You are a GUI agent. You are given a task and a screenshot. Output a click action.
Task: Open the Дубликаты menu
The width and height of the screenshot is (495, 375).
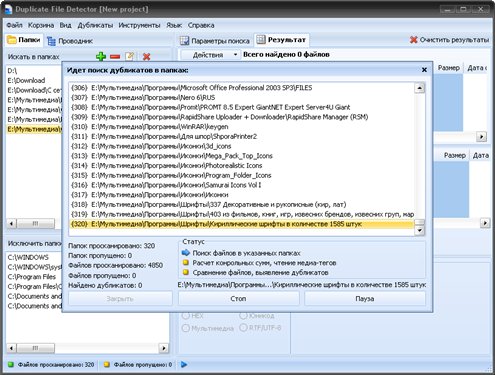pyautogui.click(x=95, y=25)
